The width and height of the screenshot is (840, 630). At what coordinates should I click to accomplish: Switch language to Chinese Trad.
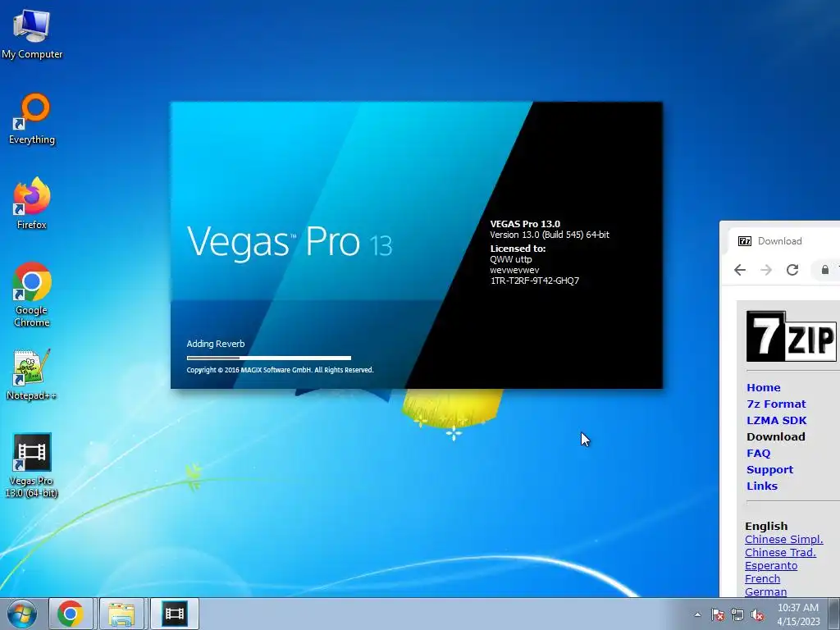click(x=780, y=552)
